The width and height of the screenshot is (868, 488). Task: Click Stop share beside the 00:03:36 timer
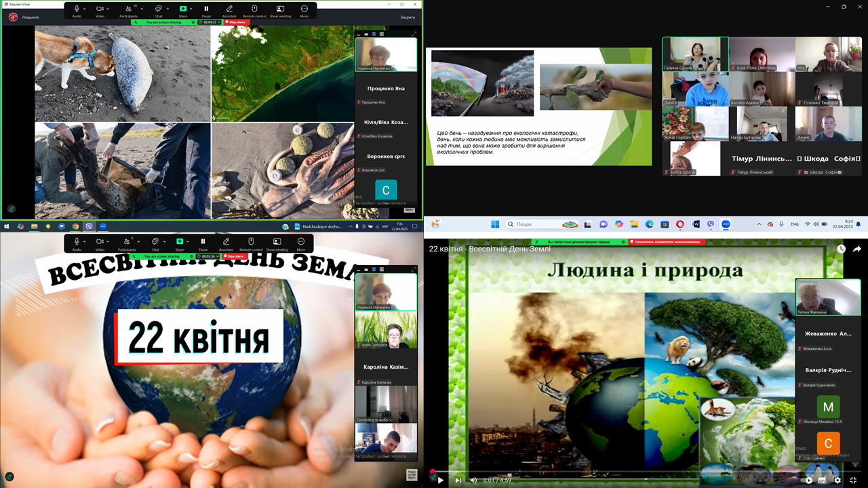point(233,257)
